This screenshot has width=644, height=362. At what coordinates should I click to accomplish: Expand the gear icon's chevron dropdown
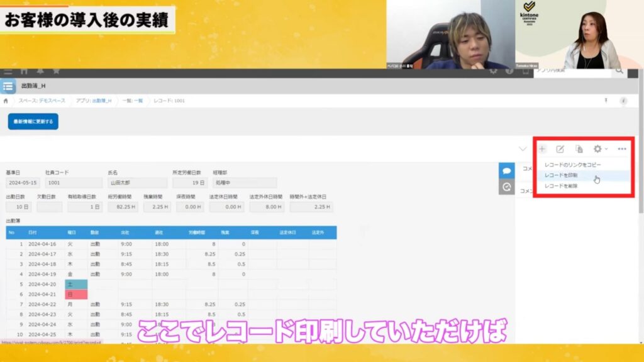coord(606,149)
